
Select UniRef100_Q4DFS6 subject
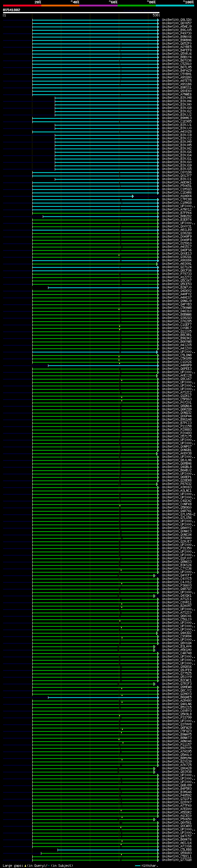(x=176, y=250)
